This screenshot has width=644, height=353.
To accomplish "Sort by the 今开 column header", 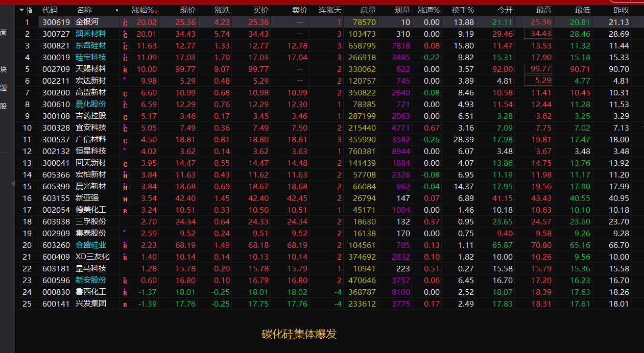I will pos(505,10).
